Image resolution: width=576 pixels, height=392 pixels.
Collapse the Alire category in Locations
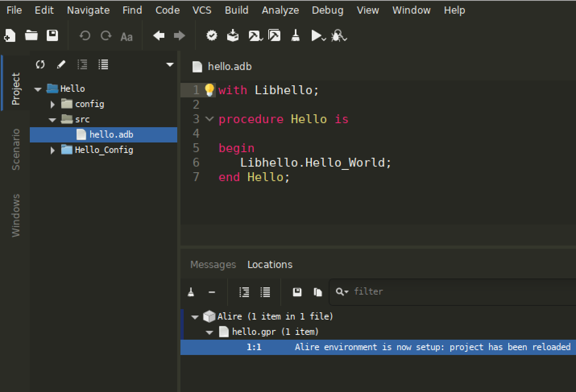point(195,317)
